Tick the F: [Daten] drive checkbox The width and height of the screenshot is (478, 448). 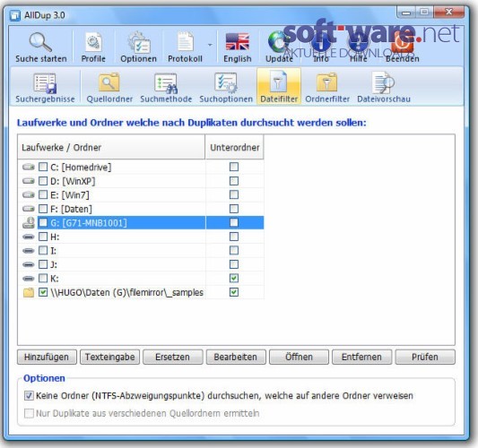click(x=43, y=209)
